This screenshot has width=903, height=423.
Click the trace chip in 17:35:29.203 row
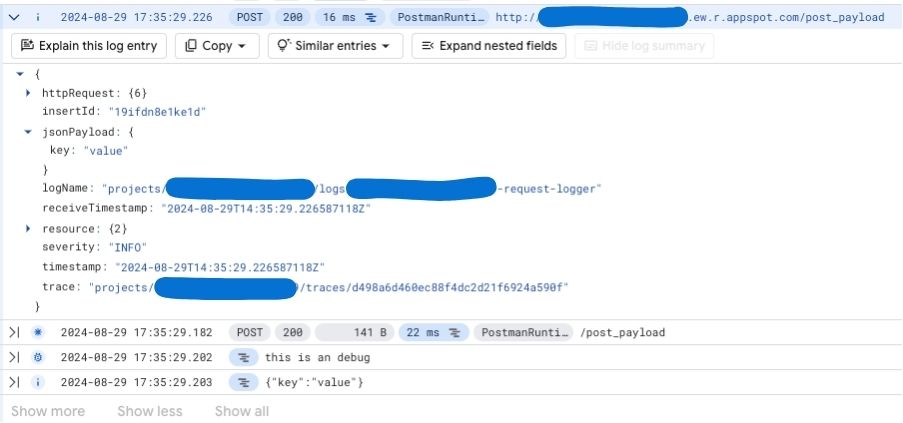(244, 382)
